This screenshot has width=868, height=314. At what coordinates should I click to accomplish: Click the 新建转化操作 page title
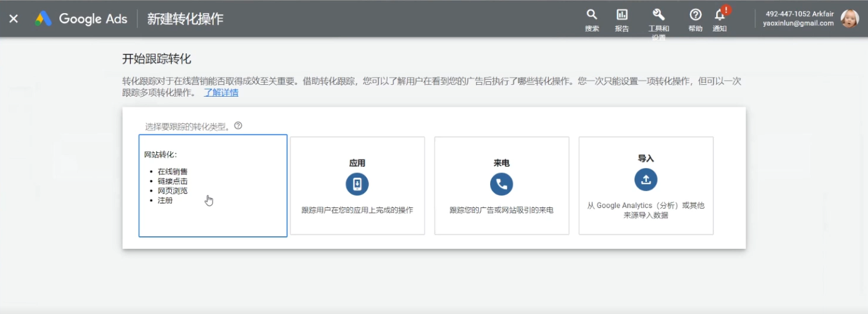pos(185,19)
